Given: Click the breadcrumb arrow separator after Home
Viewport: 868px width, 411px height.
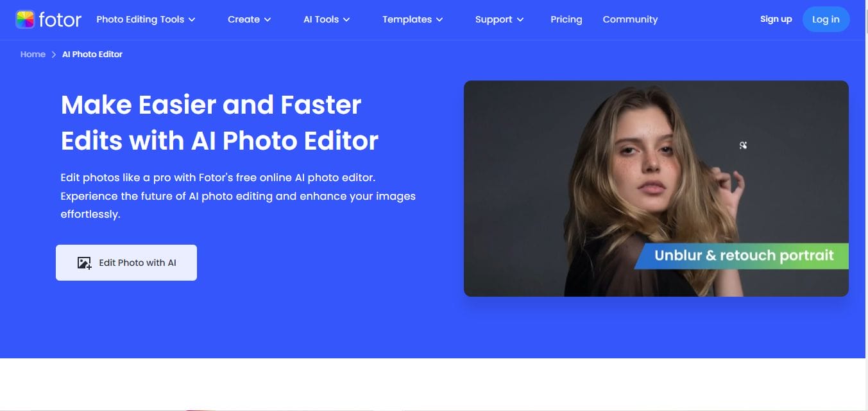Looking at the screenshot, I should pyautogui.click(x=54, y=55).
